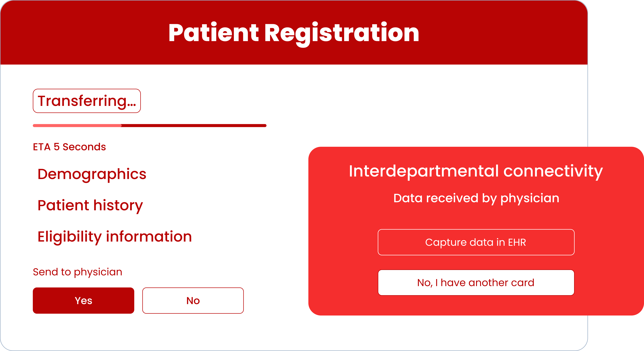Click the ETA 5 Seconds label
Screen dimensions: 644x351
point(69,147)
